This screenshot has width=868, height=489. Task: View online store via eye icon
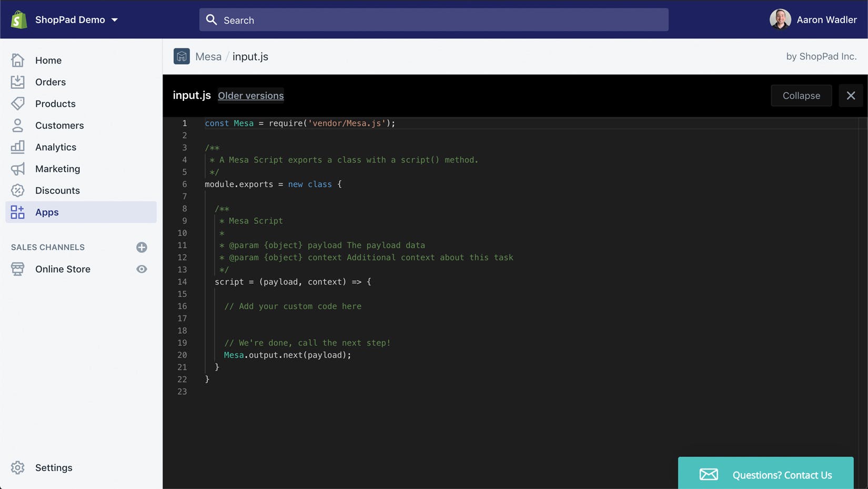(x=142, y=269)
